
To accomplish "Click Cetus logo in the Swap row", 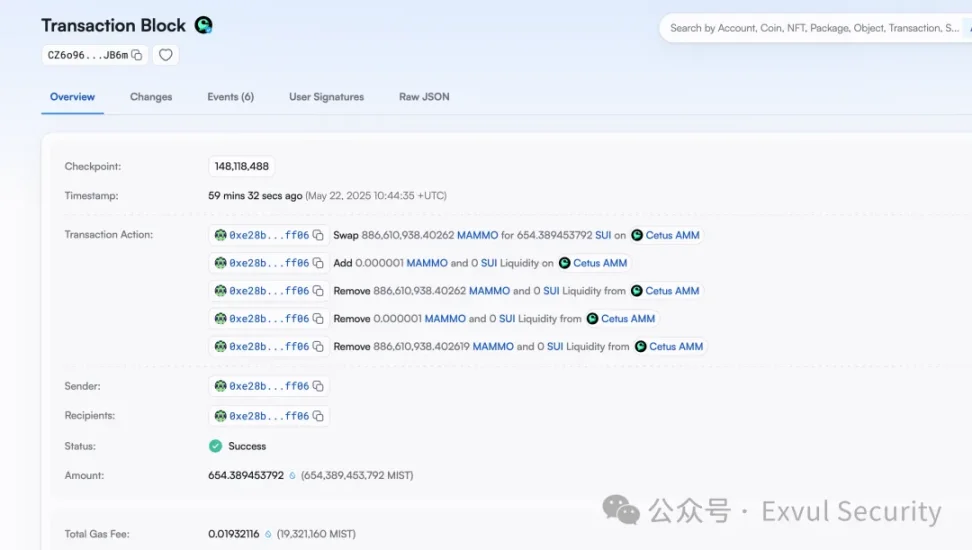I will [637, 235].
